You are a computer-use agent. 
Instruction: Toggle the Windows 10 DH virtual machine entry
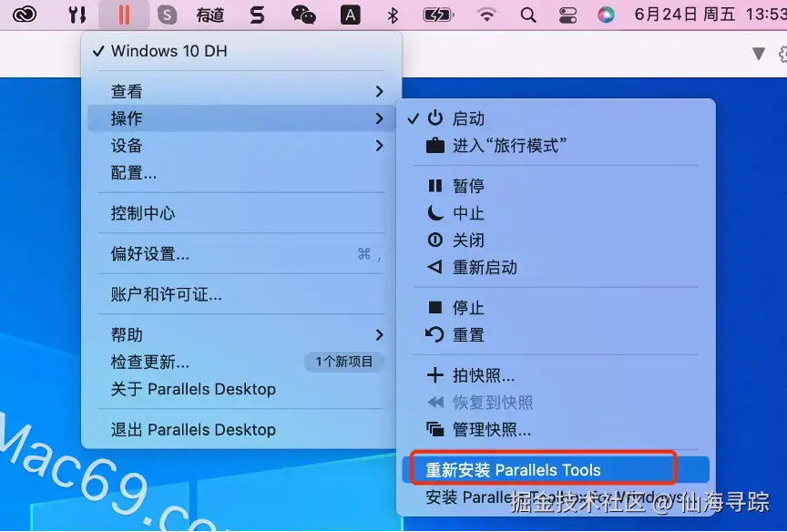pos(241,51)
